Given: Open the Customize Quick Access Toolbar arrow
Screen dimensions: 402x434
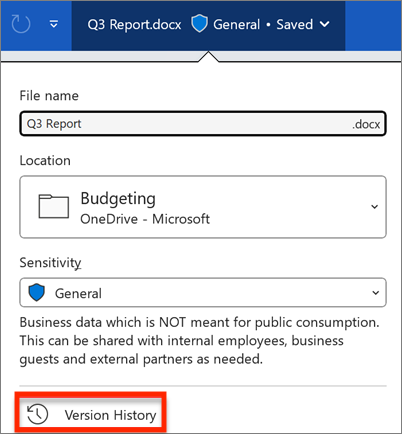Looking at the screenshot, I should coord(54,24).
